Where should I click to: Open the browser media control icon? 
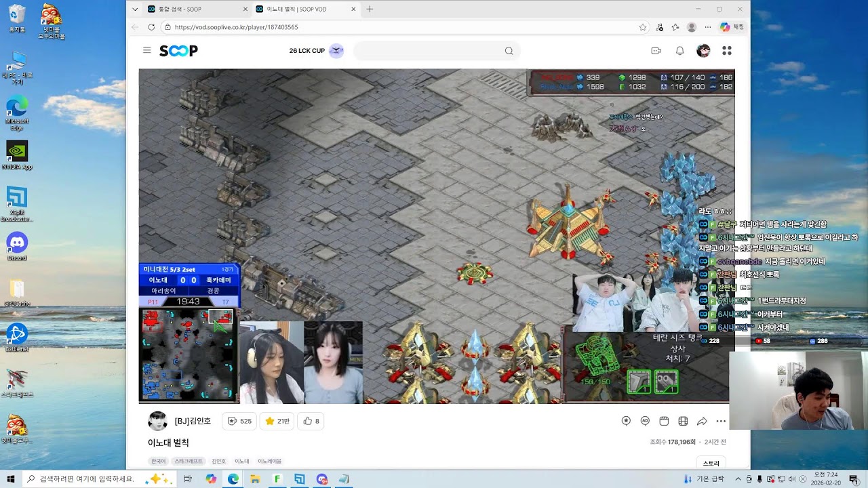pyautogui.click(x=660, y=27)
